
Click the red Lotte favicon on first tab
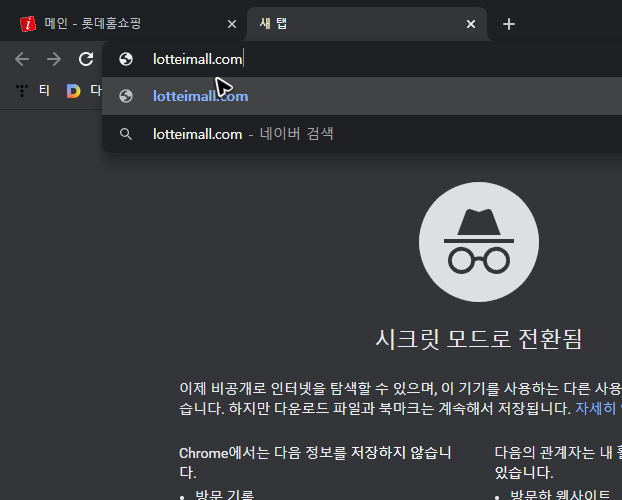pyautogui.click(x=28, y=24)
